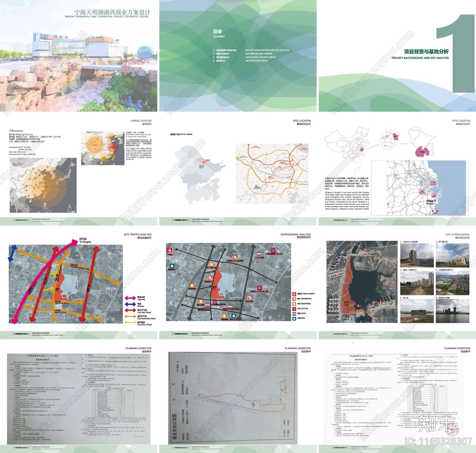Viewport: 476px width, 453px height.
Task: Click photo 4 宁海国际会展中心
Action: coord(452,283)
